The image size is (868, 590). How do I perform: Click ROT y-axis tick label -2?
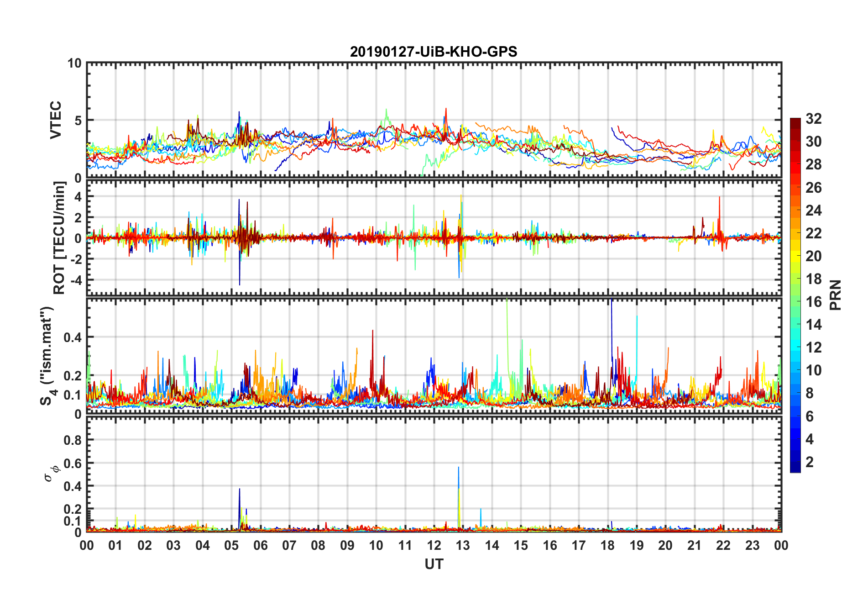[x=75, y=259]
